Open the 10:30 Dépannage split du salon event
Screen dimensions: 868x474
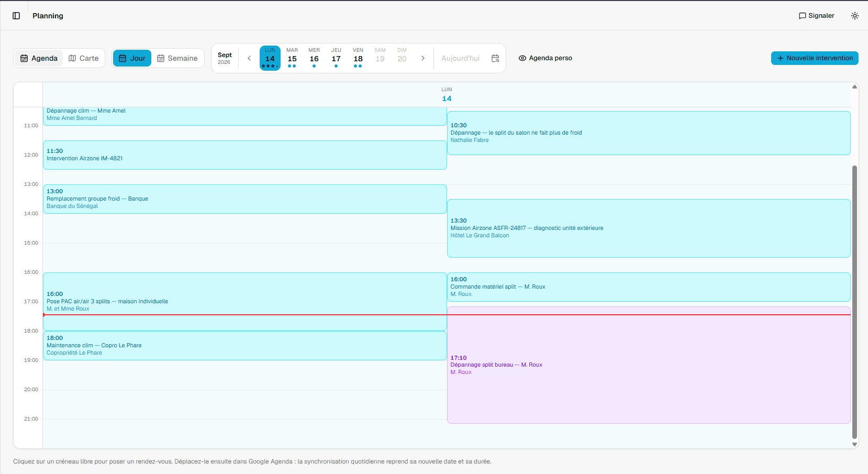(649, 133)
